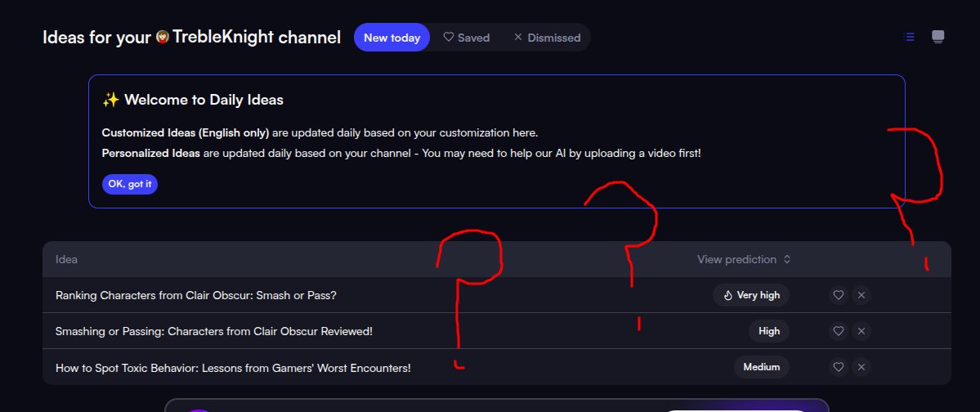Click the Very high prediction badge
Viewport: 980px width, 412px height.
pos(751,295)
